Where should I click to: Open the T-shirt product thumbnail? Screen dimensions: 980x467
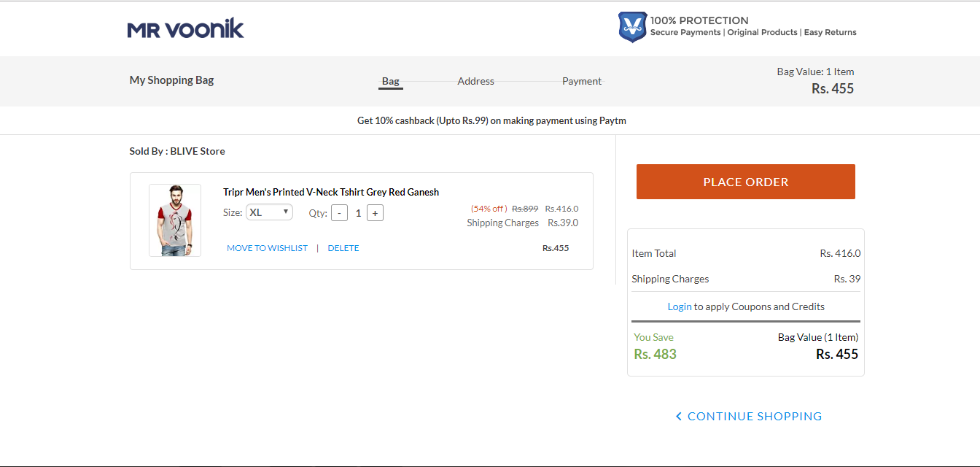click(175, 220)
